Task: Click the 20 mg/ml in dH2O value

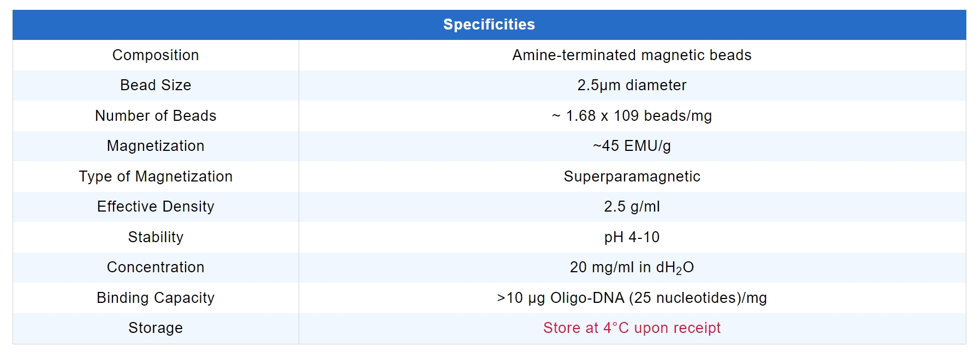Action: coord(632,267)
